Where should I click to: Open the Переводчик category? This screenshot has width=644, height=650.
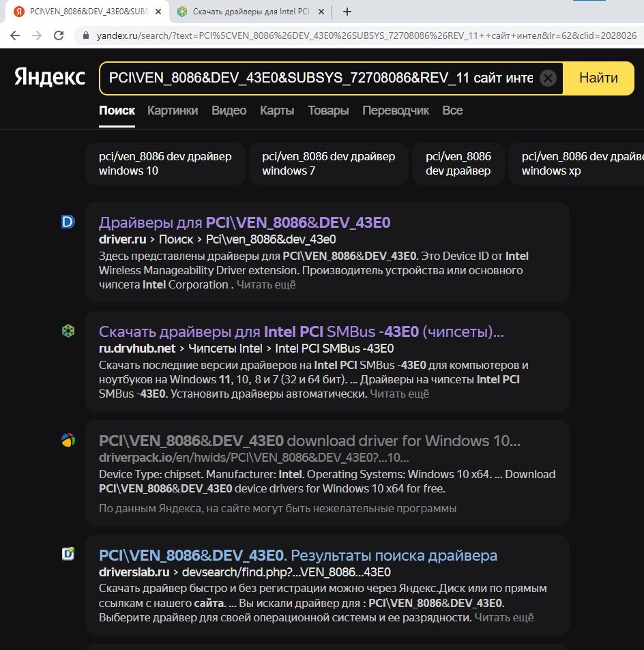point(396,110)
